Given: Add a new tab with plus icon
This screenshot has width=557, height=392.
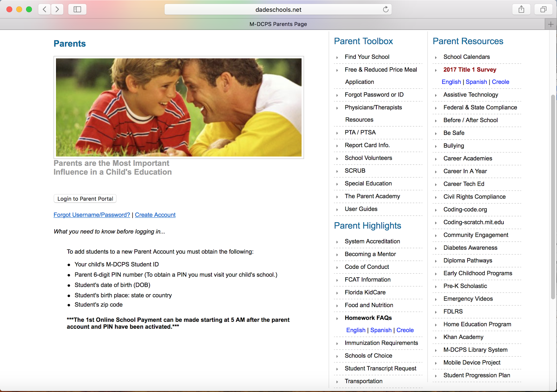Looking at the screenshot, I should [x=550, y=24].
